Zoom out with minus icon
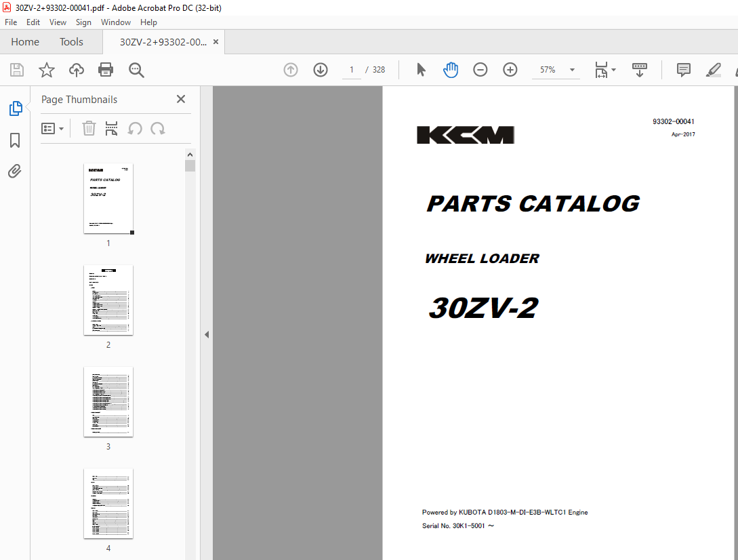Screen dimensions: 738x560 click(x=480, y=70)
